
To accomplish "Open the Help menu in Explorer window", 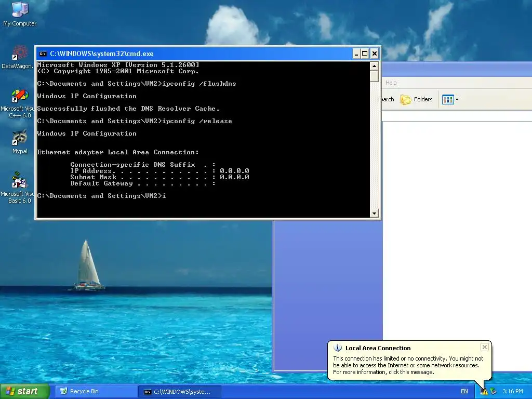I will click(391, 83).
